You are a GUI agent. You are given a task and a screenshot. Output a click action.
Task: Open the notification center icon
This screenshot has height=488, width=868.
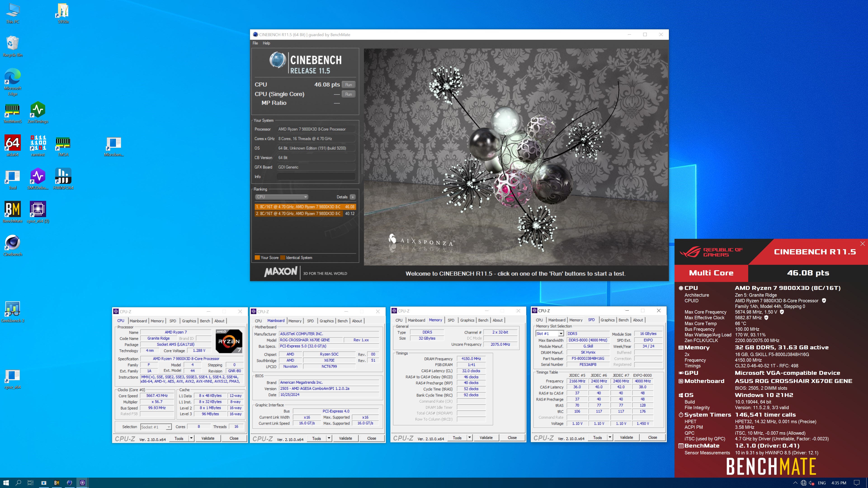click(x=856, y=483)
